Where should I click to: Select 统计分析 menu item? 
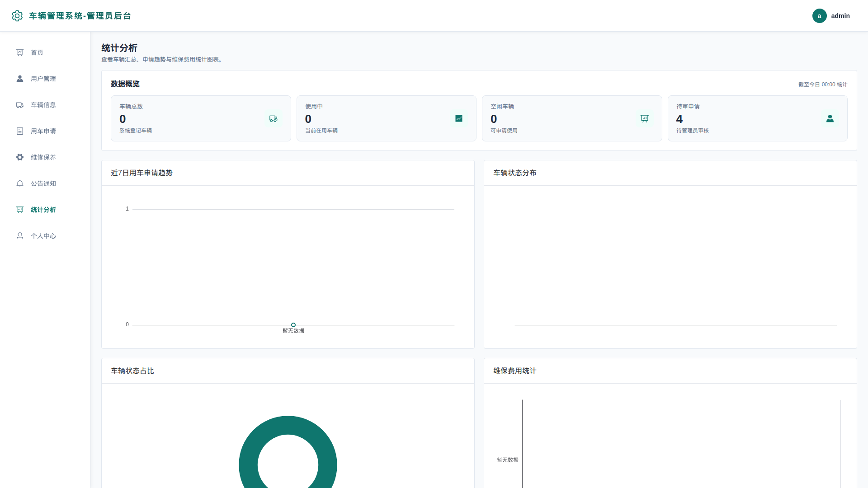[45, 210]
